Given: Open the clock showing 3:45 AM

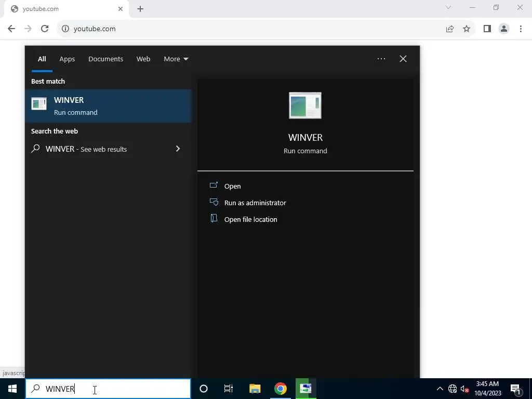Looking at the screenshot, I should (487, 389).
